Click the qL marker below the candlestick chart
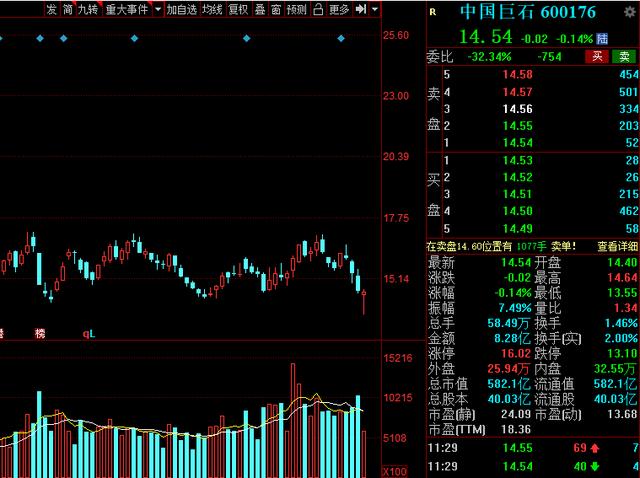The height and width of the screenshot is (478, 640). (x=89, y=334)
